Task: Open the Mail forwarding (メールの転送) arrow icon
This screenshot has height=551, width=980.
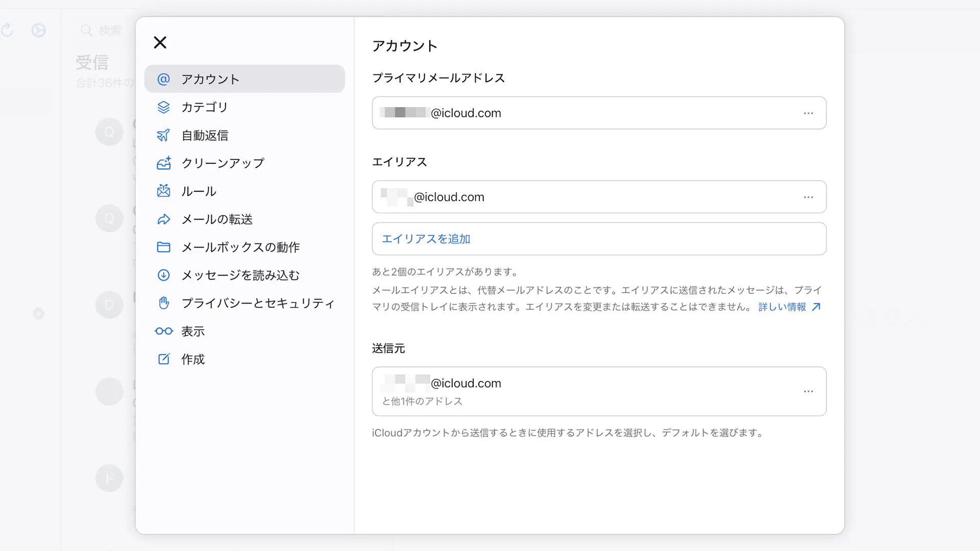Action: (x=163, y=219)
